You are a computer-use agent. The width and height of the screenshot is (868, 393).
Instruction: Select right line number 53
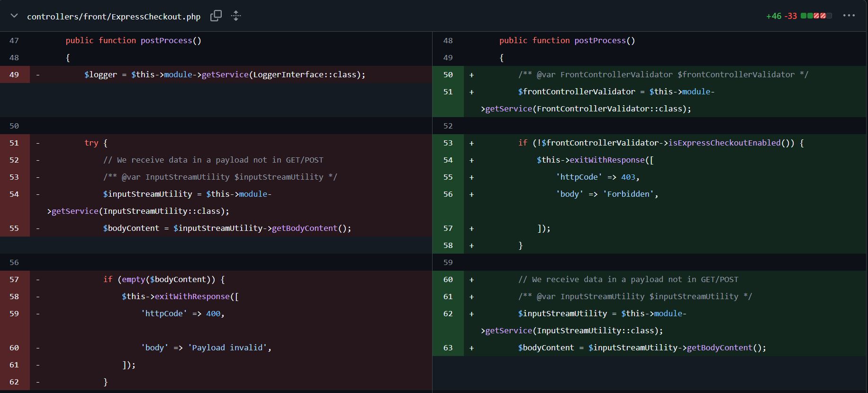[x=448, y=143]
